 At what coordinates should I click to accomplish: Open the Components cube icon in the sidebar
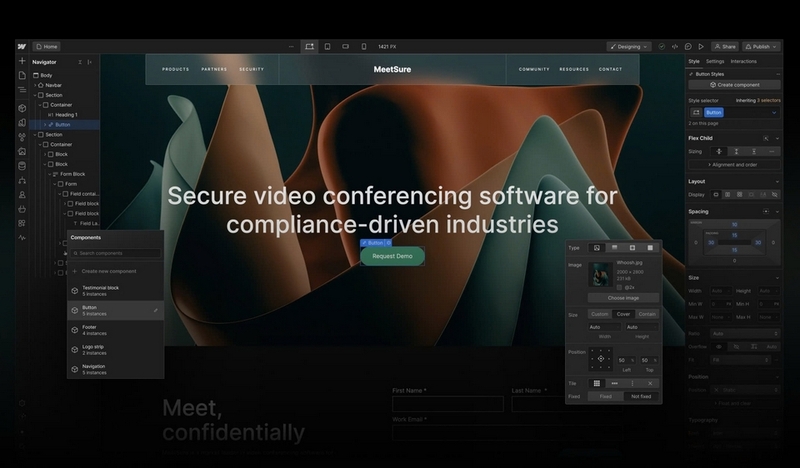(22, 108)
